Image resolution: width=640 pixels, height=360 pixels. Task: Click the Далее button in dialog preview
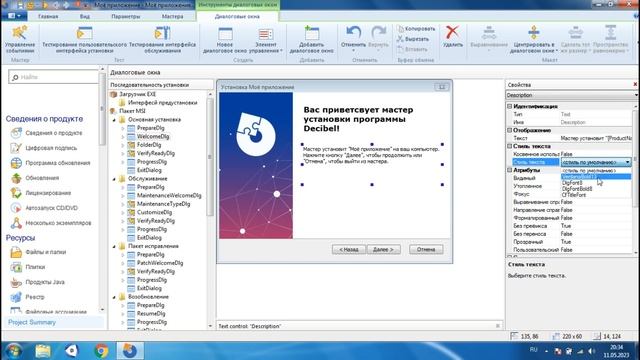(x=383, y=249)
